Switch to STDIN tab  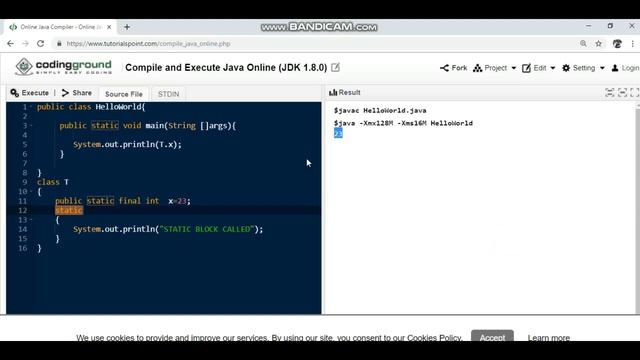(168, 94)
